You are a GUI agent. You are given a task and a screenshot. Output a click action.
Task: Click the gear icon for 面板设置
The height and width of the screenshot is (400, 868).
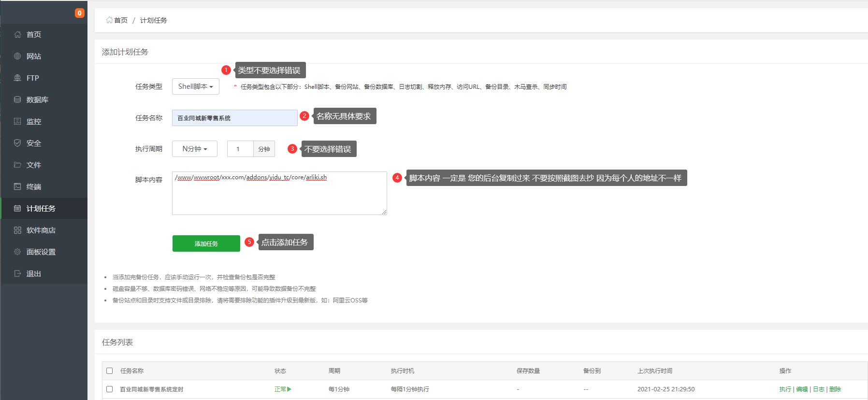(17, 252)
